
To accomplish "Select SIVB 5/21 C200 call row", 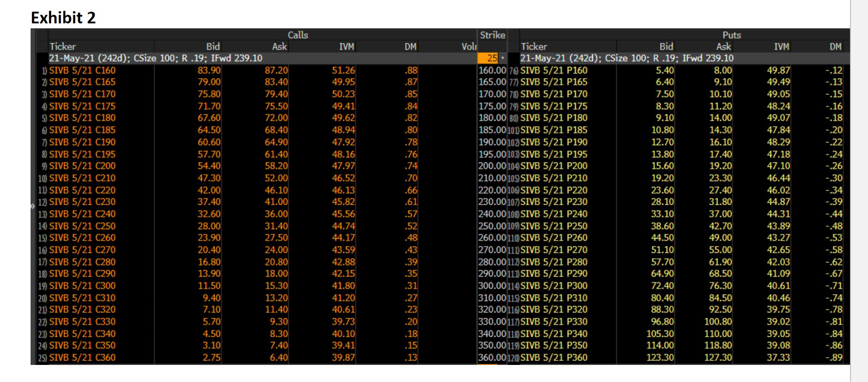I will [256, 166].
